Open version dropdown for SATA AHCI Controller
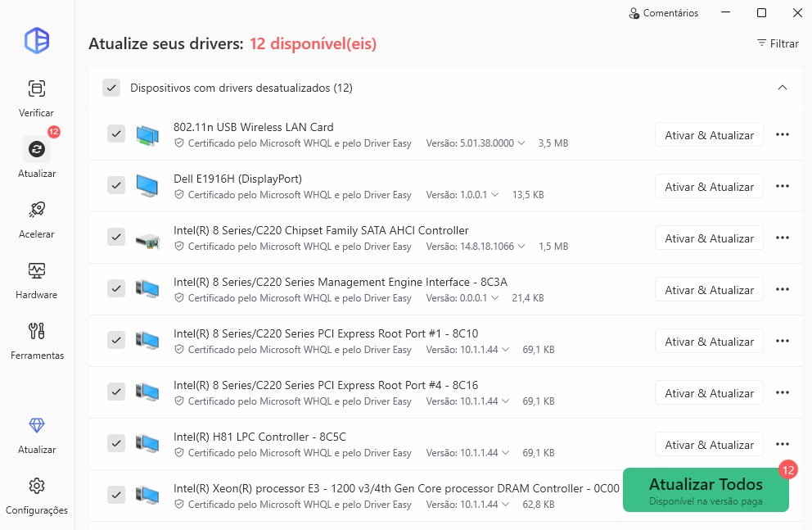This screenshot has height=530, width=812. click(x=524, y=246)
